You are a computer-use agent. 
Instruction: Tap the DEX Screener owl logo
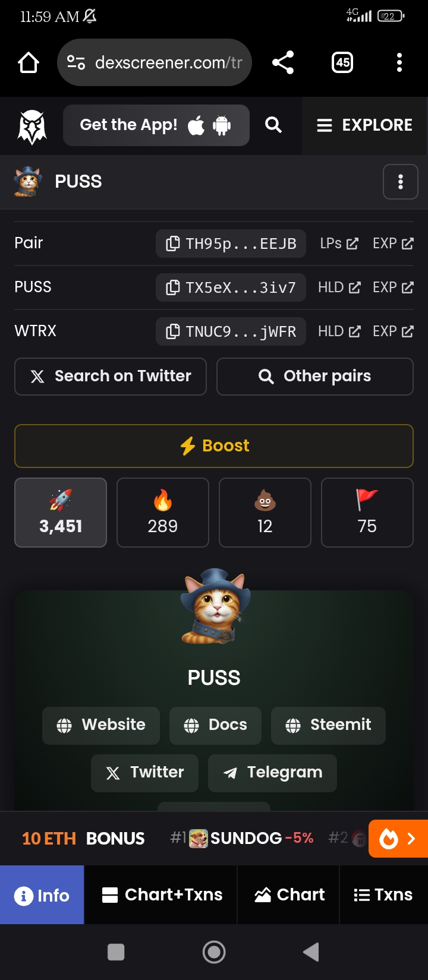[x=32, y=127]
